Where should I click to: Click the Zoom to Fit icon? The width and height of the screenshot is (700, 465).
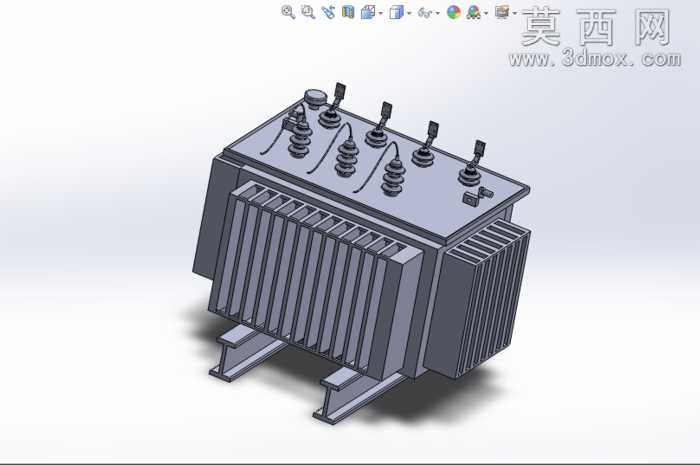coord(288,12)
